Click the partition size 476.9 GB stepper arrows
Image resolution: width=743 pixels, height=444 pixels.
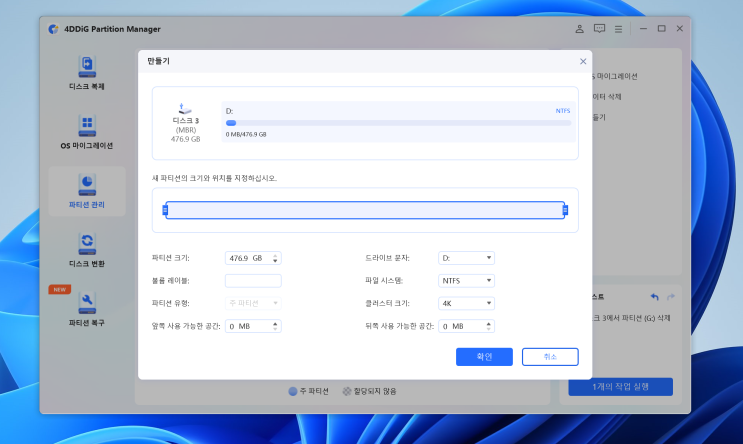275,258
